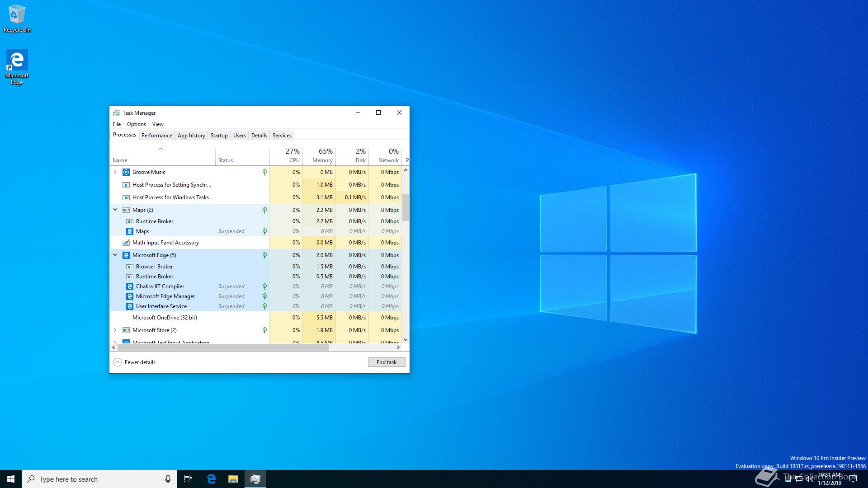Sort processes by Name column header
This screenshot has height=488, width=868.
click(x=162, y=156)
